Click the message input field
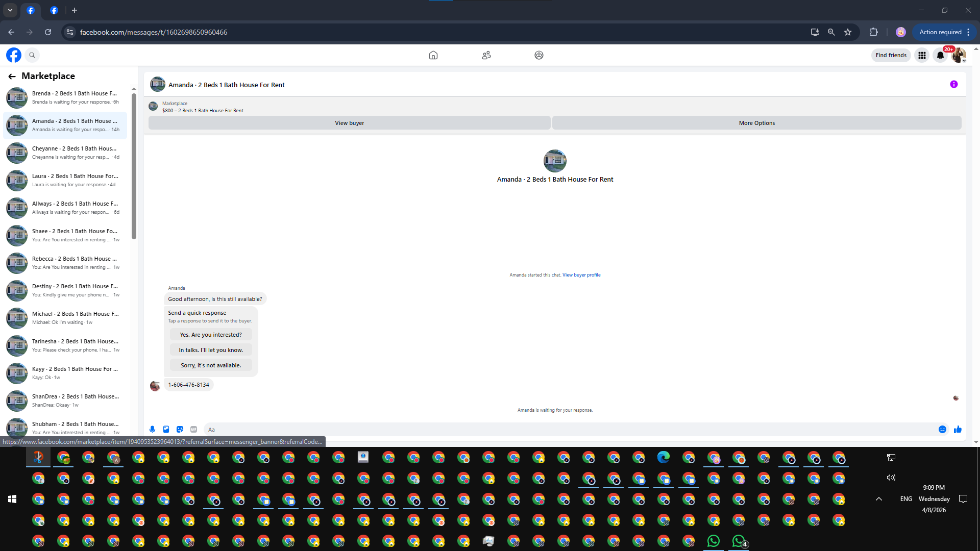Viewport: 980px width, 551px height. [x=567, y=430]
